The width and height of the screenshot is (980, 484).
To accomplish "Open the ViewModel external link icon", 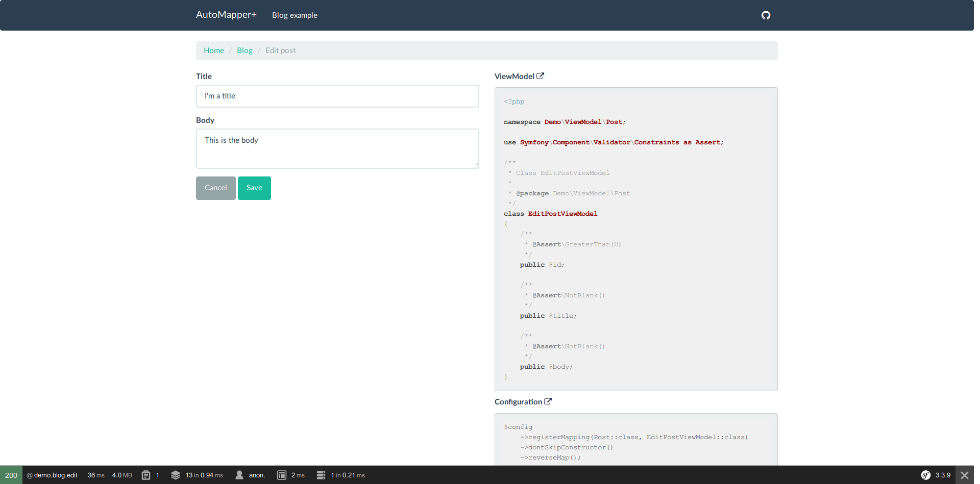I will [541, 76].
